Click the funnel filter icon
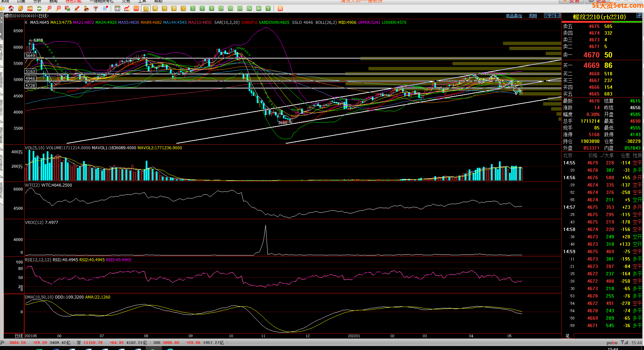This screenshot has height=350, width=644. (x=96, y=8)
